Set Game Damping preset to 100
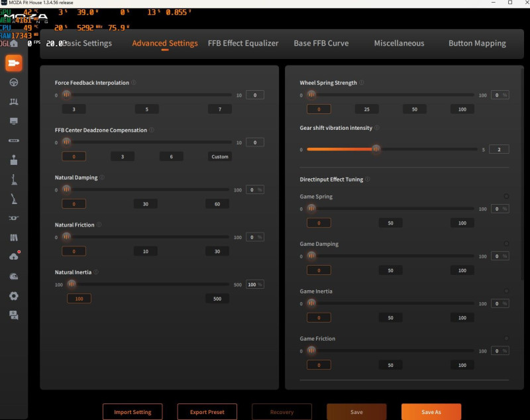 (462, 270)
